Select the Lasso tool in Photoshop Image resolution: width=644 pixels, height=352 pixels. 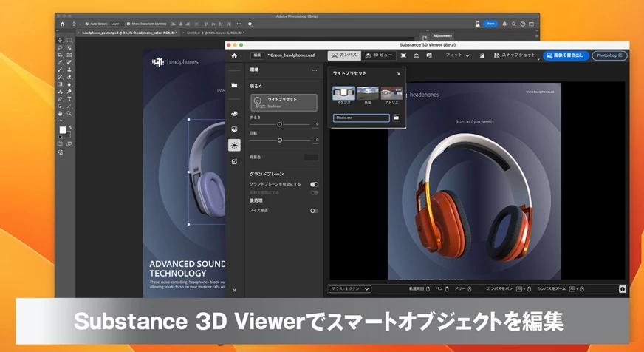click(60, 48)
